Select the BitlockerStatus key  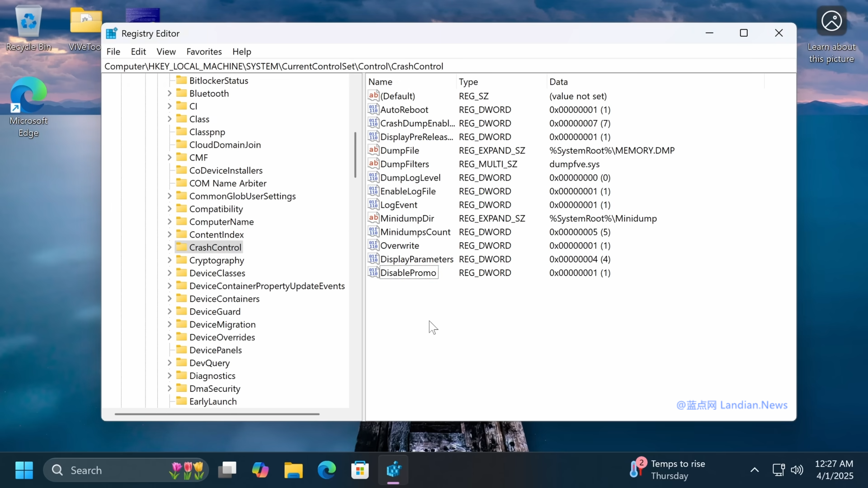pos(219,80)
